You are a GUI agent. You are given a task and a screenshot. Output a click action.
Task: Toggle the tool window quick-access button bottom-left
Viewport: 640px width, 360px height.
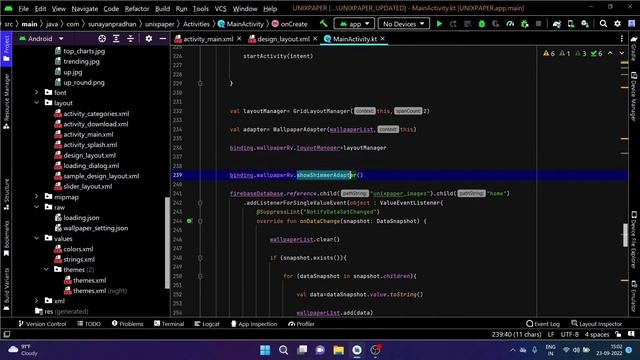coord(7,334)
